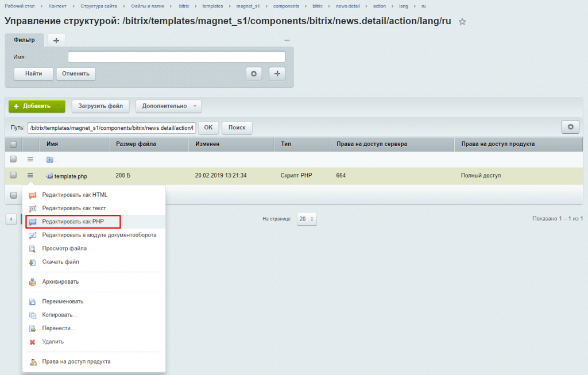Image resolution: width=588 pixels, height=375 pixels.
Task: Click the archive box icon
Action: pyautogui.click(x=33, y=282)
